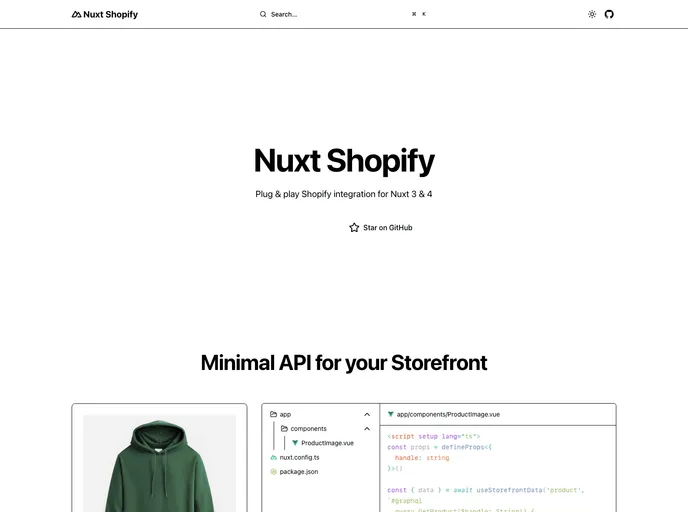The height and width of the screenshot is (512, 688).
Task: Click the Nuxt icon beside nuxt.config.ts
Action: tap(273, 457)
